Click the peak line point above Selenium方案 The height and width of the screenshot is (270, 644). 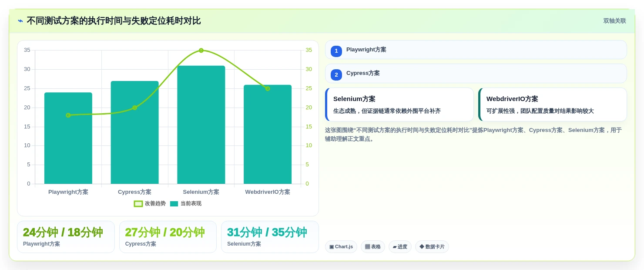coord(201,51)
